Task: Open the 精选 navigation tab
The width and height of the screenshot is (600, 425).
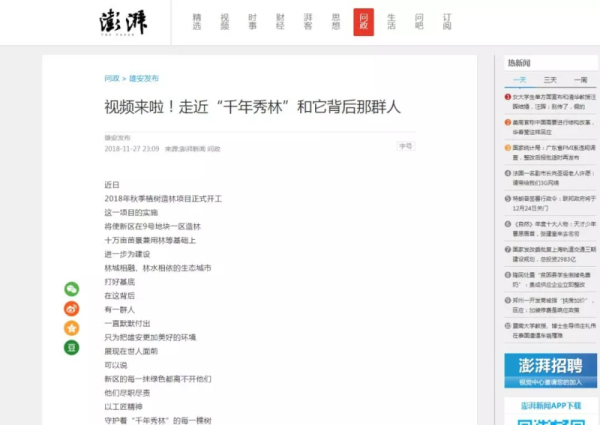Action: 197,22
